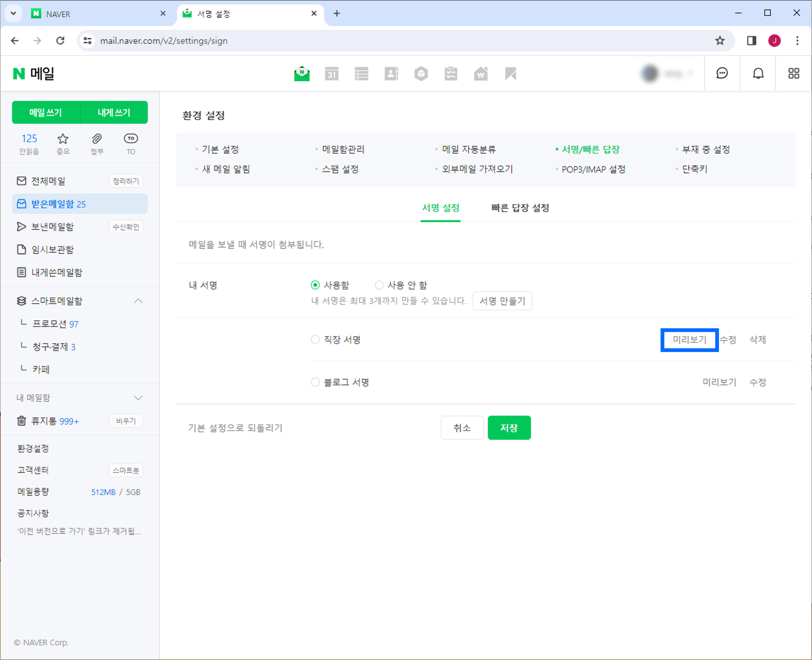Click the 기본 설정으로 되돌리기 link
Image resolution: width=812 pixels, height=660 pixels.
235,428
